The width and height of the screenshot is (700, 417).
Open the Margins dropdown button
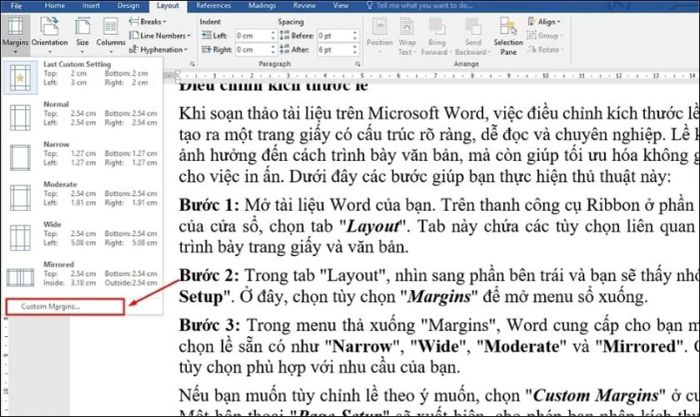[x=15, y=34]
